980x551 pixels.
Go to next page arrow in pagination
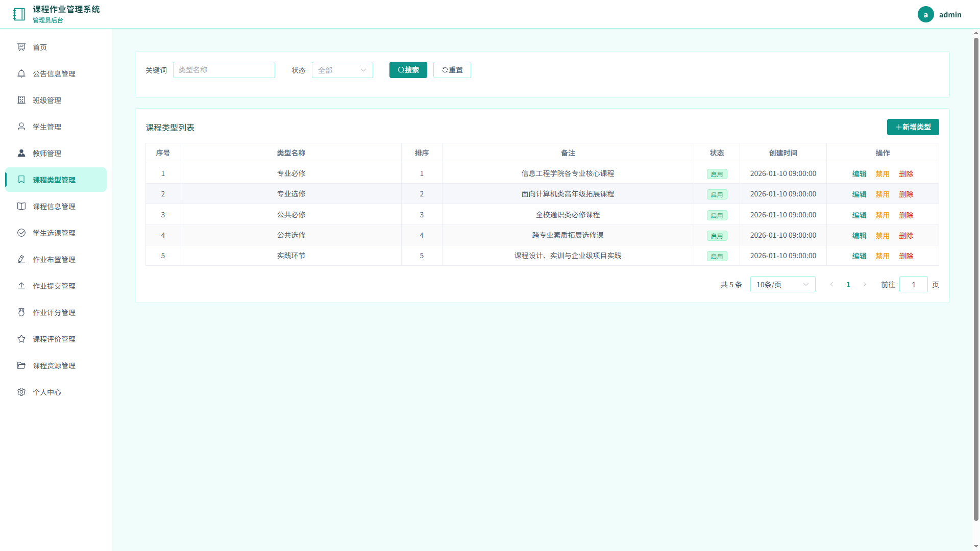865,284
